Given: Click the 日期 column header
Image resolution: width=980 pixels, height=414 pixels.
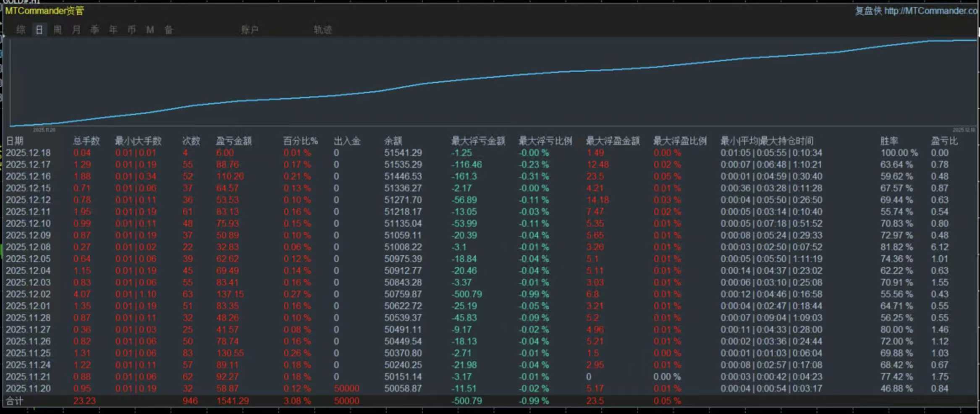Looking at the screenshot, I should [15, 141].
